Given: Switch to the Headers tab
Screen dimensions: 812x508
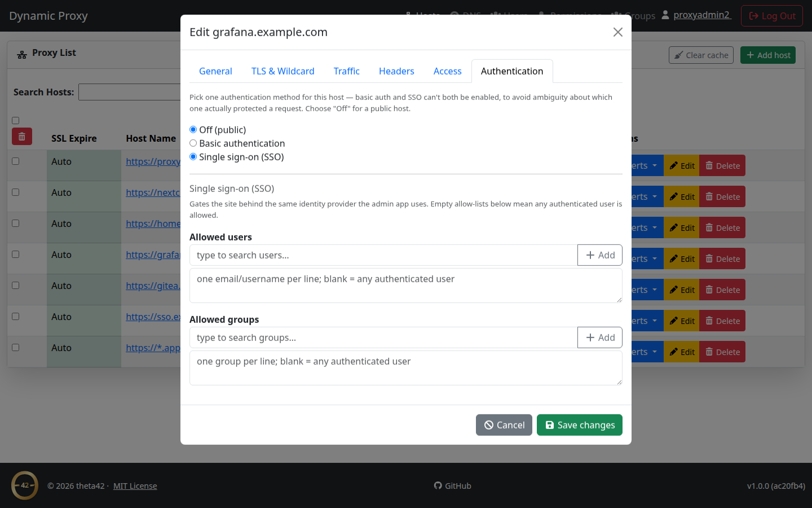Looking at the screenshot, I should (396, 71).
